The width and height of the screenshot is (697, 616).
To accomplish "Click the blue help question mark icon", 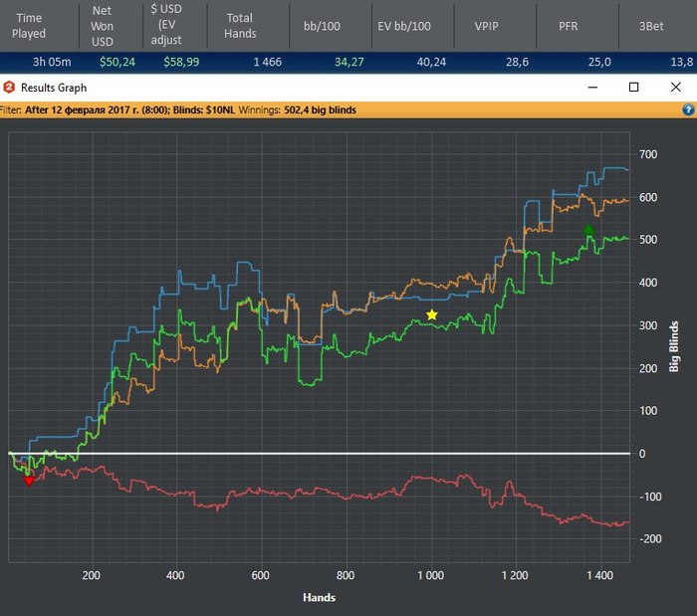I will pyautogui.click(x=688, y=109).
